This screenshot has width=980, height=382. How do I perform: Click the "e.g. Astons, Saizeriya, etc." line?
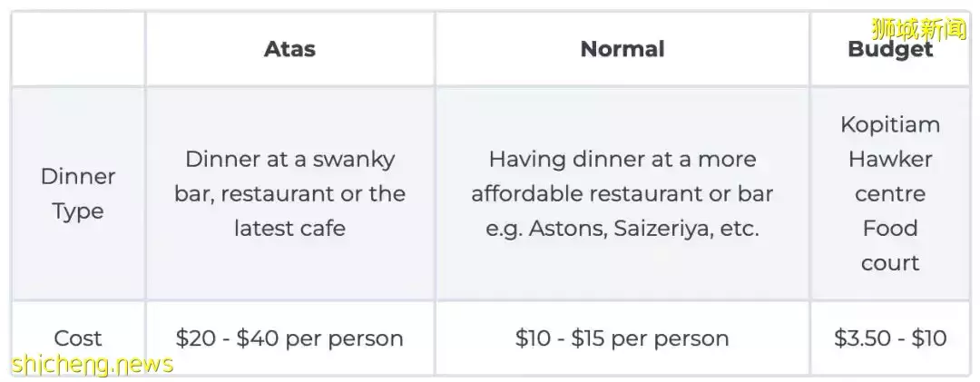pos(622,228)
